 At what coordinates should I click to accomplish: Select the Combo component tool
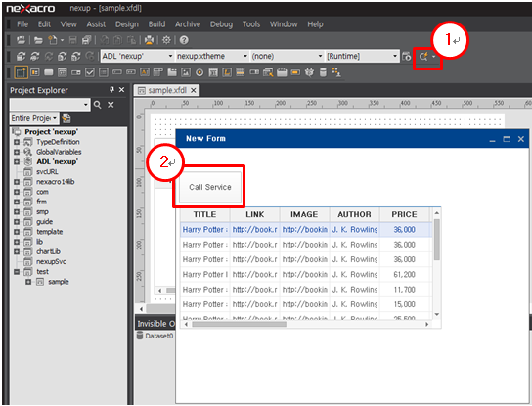point(76,72)
